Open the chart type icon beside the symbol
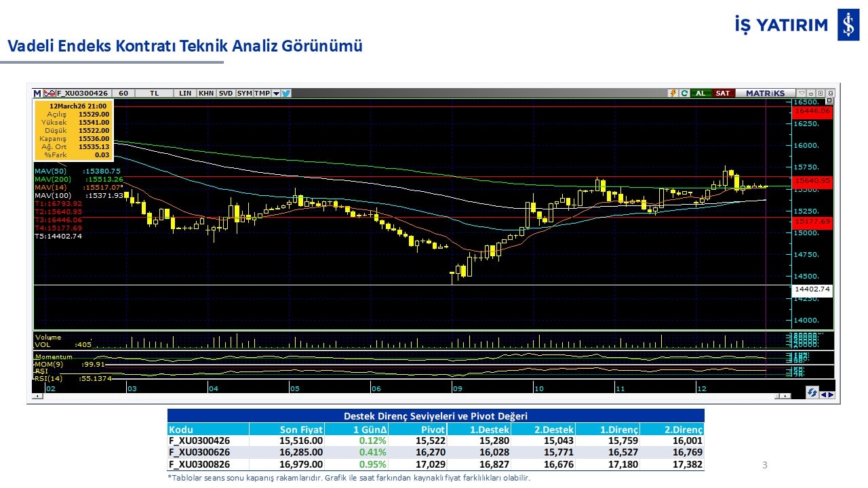868x488 pixels. pos(49,94)
